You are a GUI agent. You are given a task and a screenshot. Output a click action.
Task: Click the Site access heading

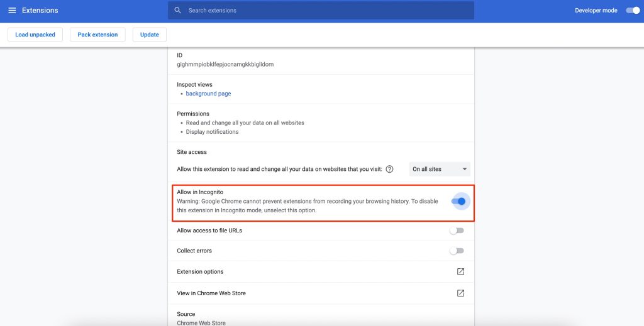pyautogui.click(x=191, y=152)
